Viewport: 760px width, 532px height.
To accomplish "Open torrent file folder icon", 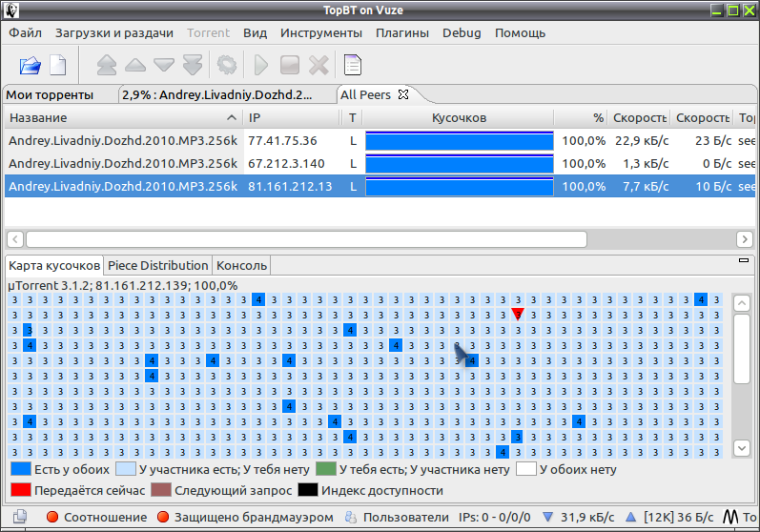I will coord(31,66).
